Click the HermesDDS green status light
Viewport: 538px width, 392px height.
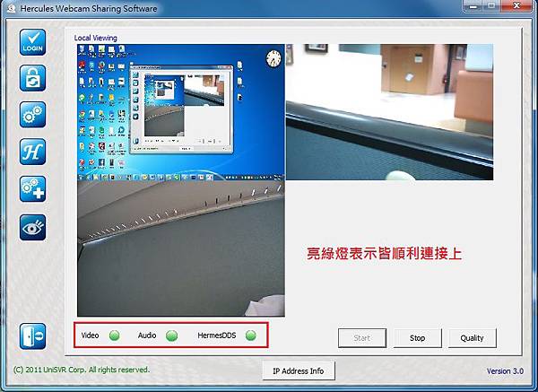[251, 335]
